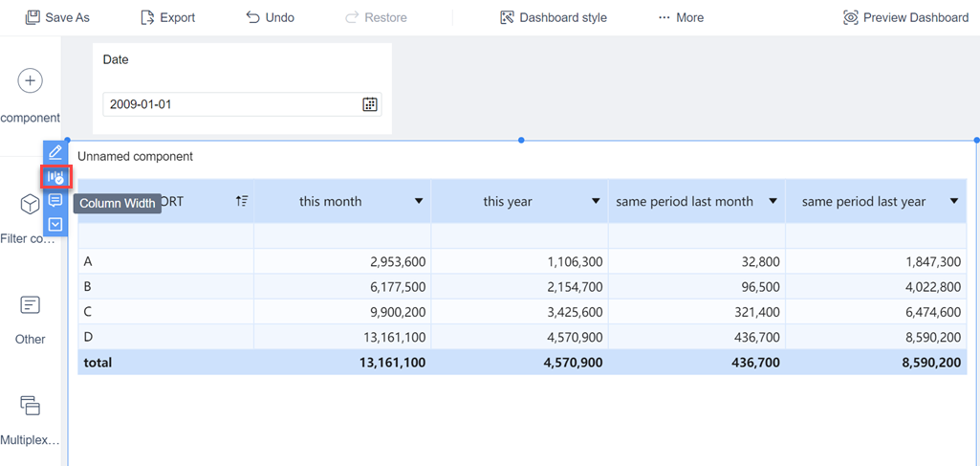980x466 pixels.
Task: Select row B label cell
Action: point(165,286)
